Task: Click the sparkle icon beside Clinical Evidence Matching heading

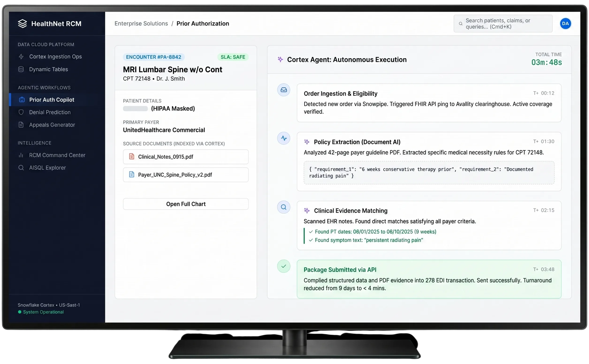Action: (x=307, y=211)
